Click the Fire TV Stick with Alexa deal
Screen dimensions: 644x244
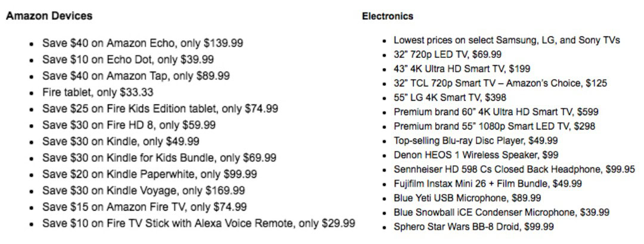tap(199, 223)
